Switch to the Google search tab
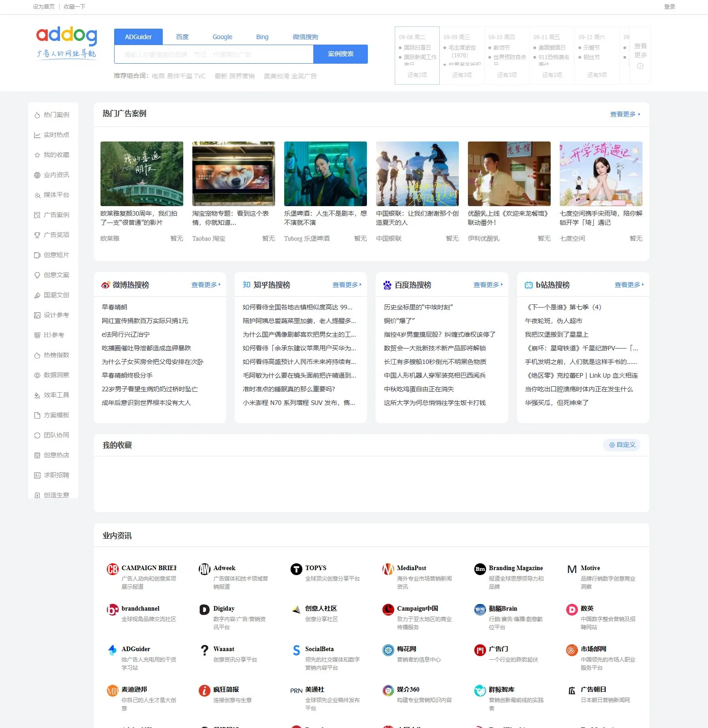708x728 pixels. pyautogui.click(x=222, y=37)
